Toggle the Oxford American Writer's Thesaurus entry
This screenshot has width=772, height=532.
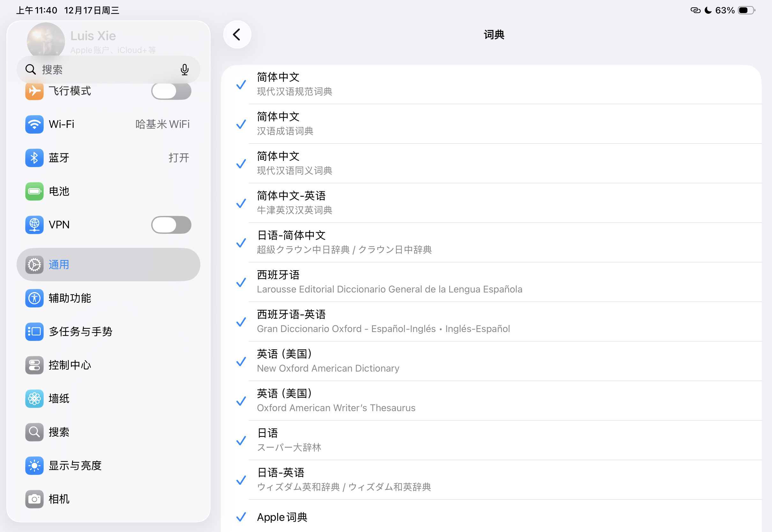(336, 401)
